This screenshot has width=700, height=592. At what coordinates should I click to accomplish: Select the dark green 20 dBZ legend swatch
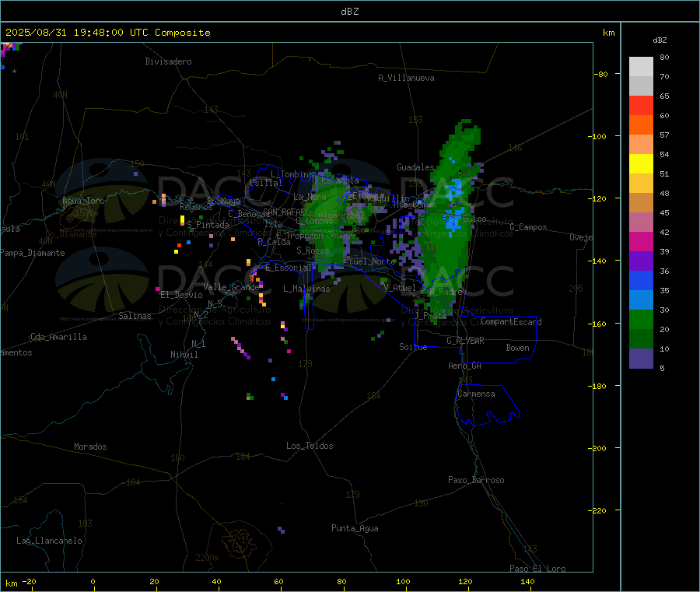(x=641, y=339)
